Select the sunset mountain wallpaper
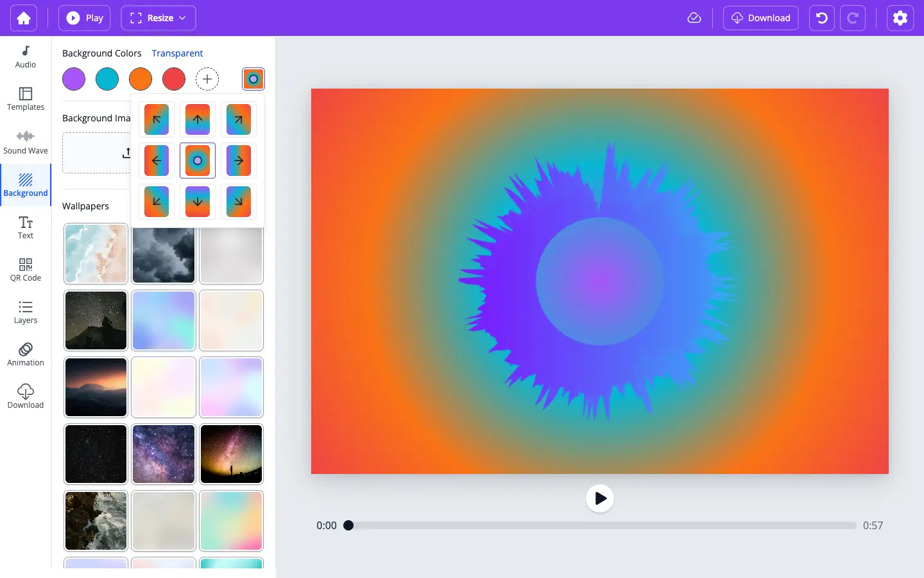924x578 pixels. [96, 387]
